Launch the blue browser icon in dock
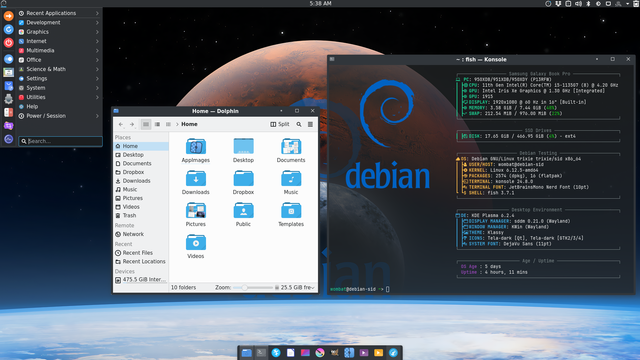640x360 pixels. click(x=393, y=353)
